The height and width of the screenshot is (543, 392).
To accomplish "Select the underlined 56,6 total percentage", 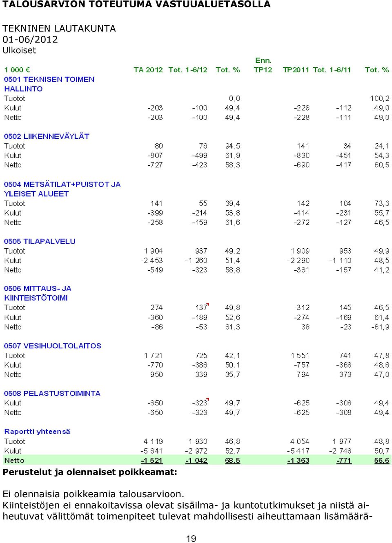I will coord(382,461).
